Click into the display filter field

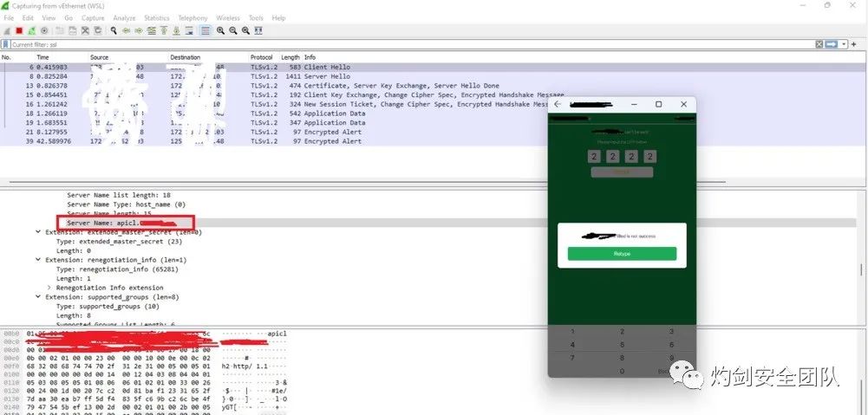(x=413, y=44)
